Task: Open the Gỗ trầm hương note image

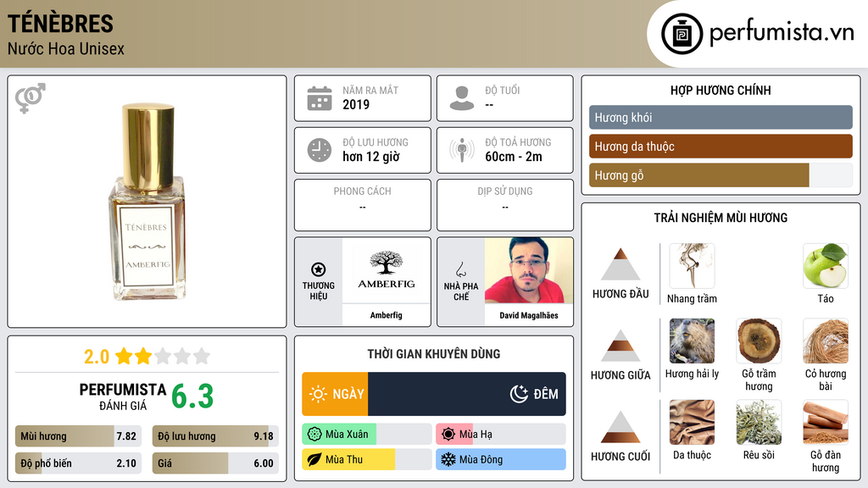Action: (x=759, y=341)
